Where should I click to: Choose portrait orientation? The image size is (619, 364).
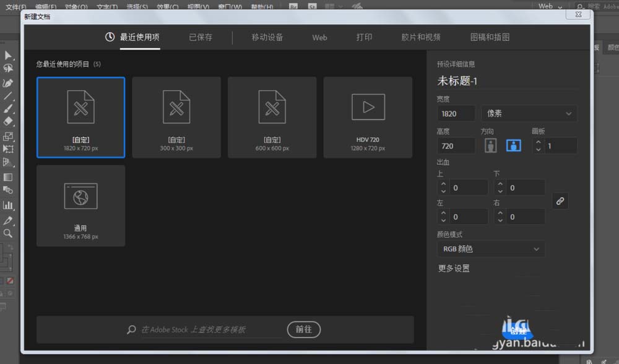491,145
